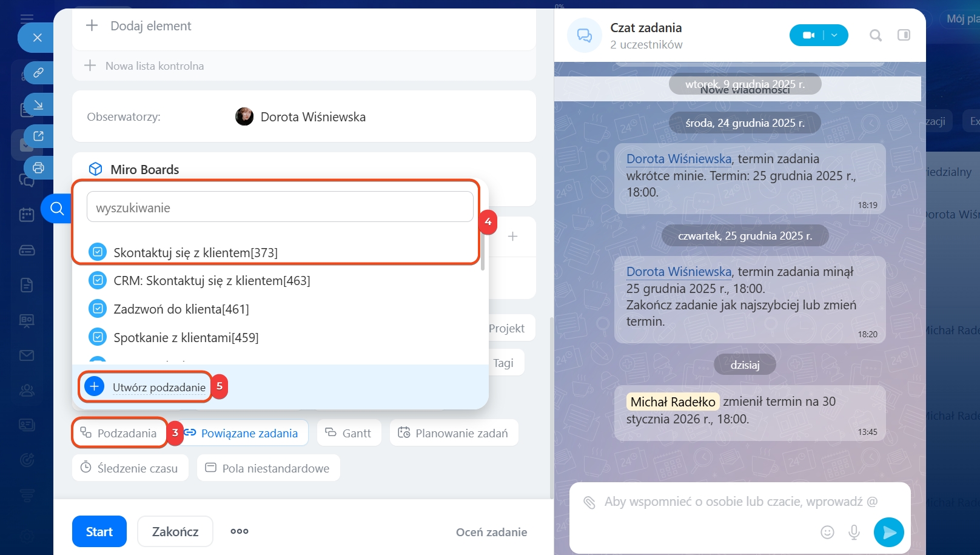The width and height of the screenshot is (980, 555).
Task: Open the ID card icon in the left sidebar
Action: point(27,425)
